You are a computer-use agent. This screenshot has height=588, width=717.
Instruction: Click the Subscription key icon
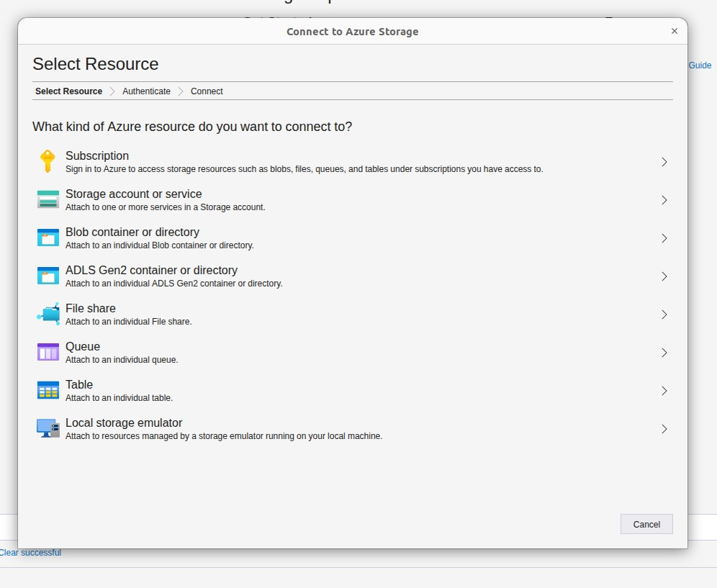point(48,161)
